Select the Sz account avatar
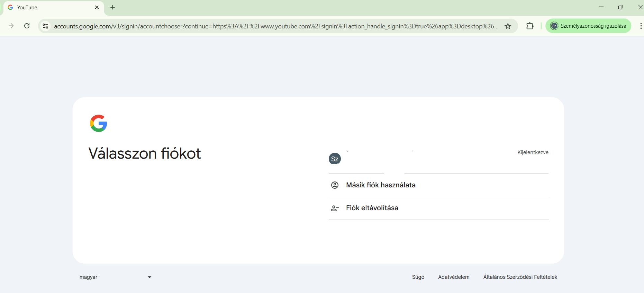 pos(335,159)
